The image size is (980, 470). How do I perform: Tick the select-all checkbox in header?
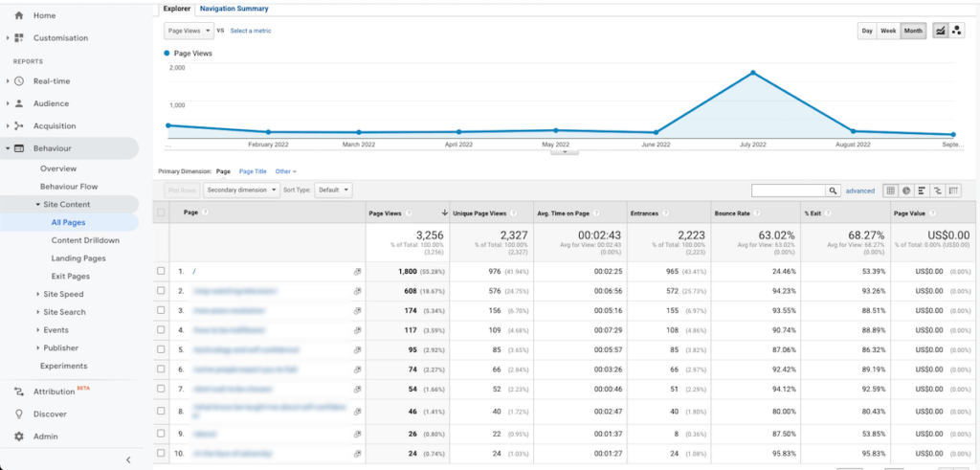coord(161,213)
